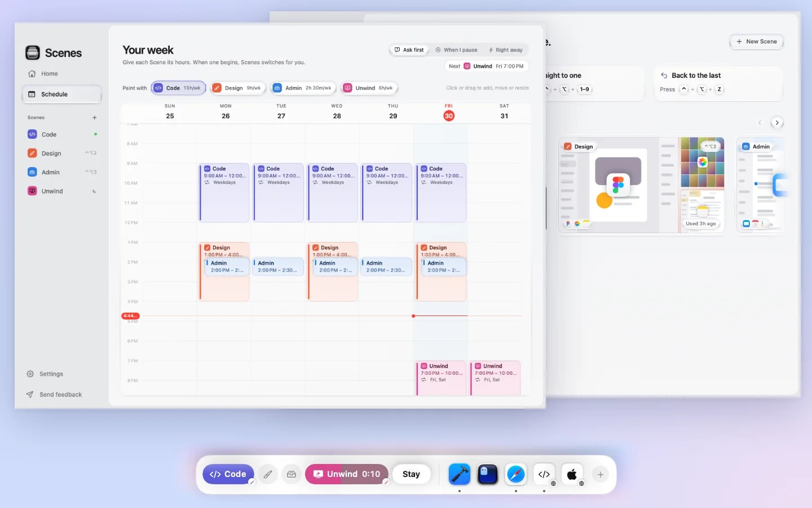Screen dimensions: 812x508
Task: Open the Apple logo web app dock icon
Action: (572, 474)
